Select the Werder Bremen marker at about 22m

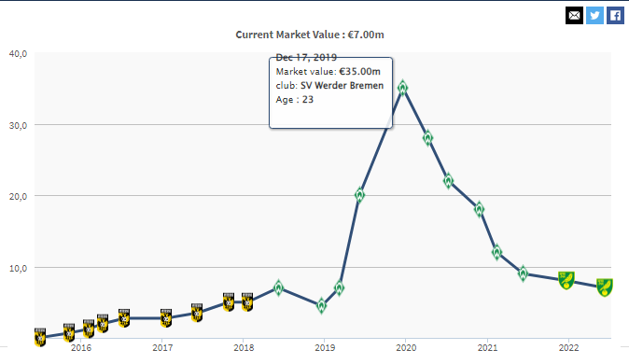tap(449, 181)
